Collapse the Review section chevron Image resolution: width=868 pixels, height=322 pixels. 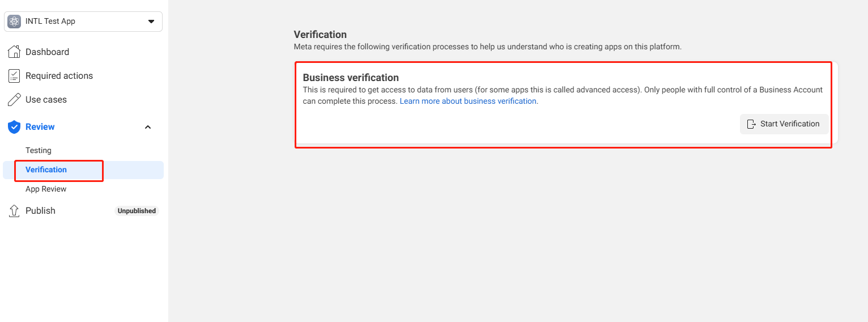(x=148, y=127)
